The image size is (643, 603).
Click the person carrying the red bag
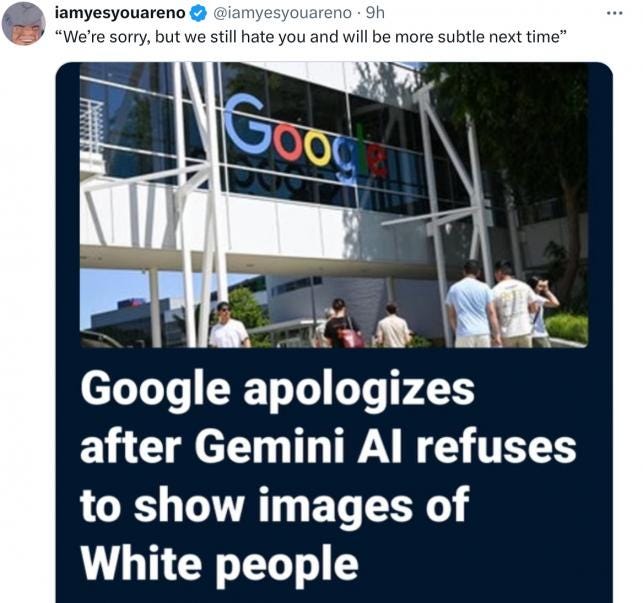(x=342, y=323)
